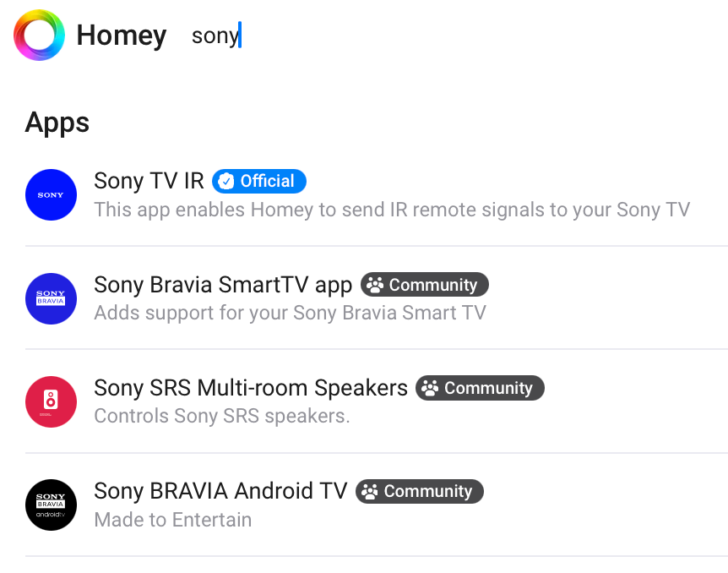Click Community badge on Sony SRS Speakers
The width and height of the screenshot is (728, 573).
pyautogui.click(x=480, y=388)
